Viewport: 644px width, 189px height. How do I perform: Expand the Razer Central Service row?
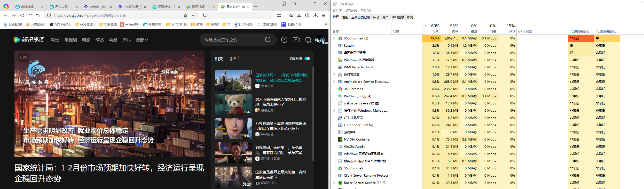pyautogui.click(x=334, y=183)
